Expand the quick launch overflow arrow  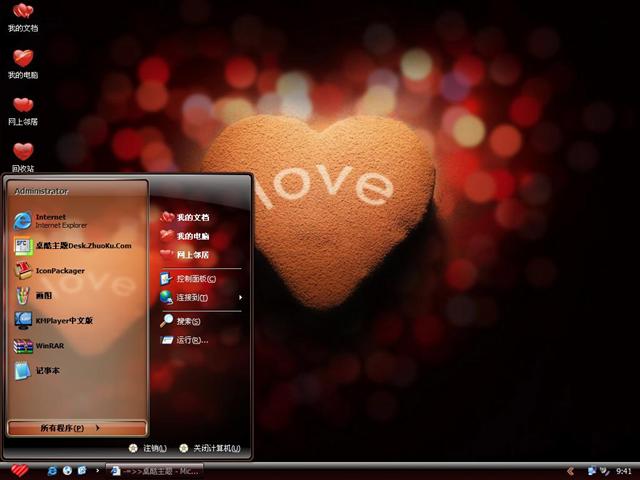97,471
